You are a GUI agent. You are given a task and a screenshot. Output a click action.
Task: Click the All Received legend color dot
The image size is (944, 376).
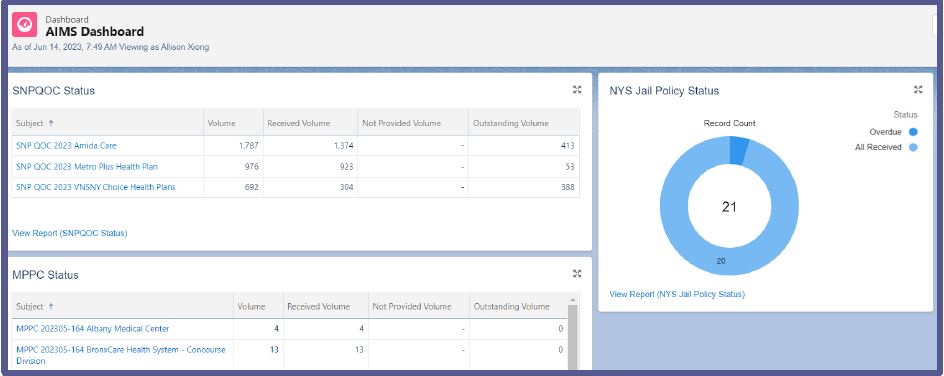pyautogui.click(x=913, y=147)
